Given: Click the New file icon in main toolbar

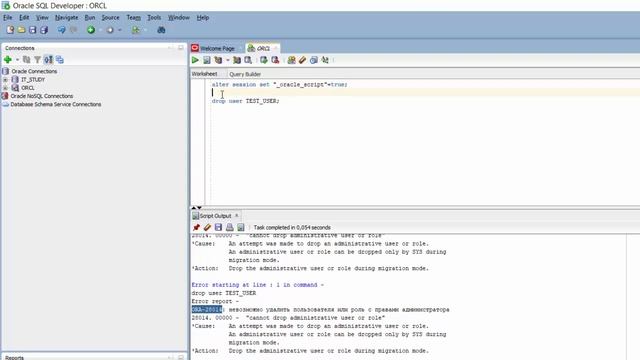Looking at the screenshot, I should (10, 30).
